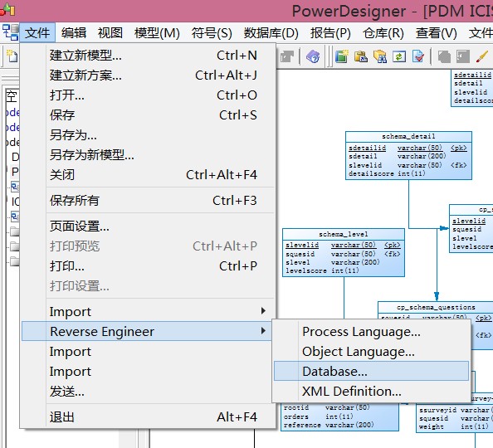Choose 发送... menu entry
The height and width of the screenshot is (448, 493).
coord(148,392)
